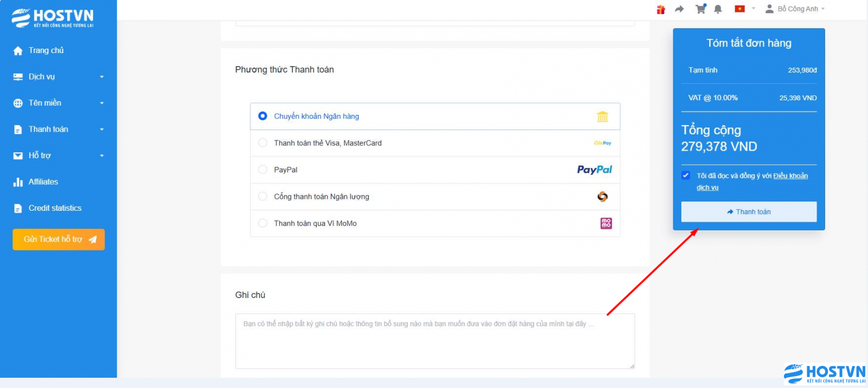Open the shopping cart icon
868x388 pixels.
pyautogui.click(x=700, y=9)
